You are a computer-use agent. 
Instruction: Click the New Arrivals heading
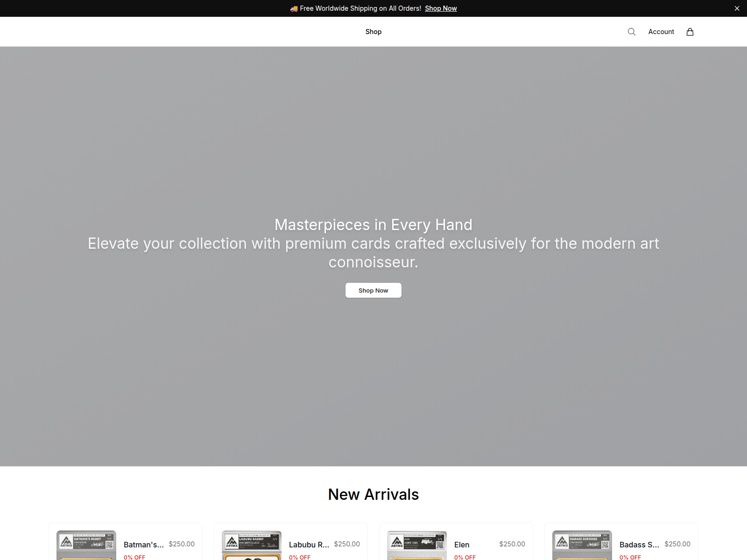[373, 494]
